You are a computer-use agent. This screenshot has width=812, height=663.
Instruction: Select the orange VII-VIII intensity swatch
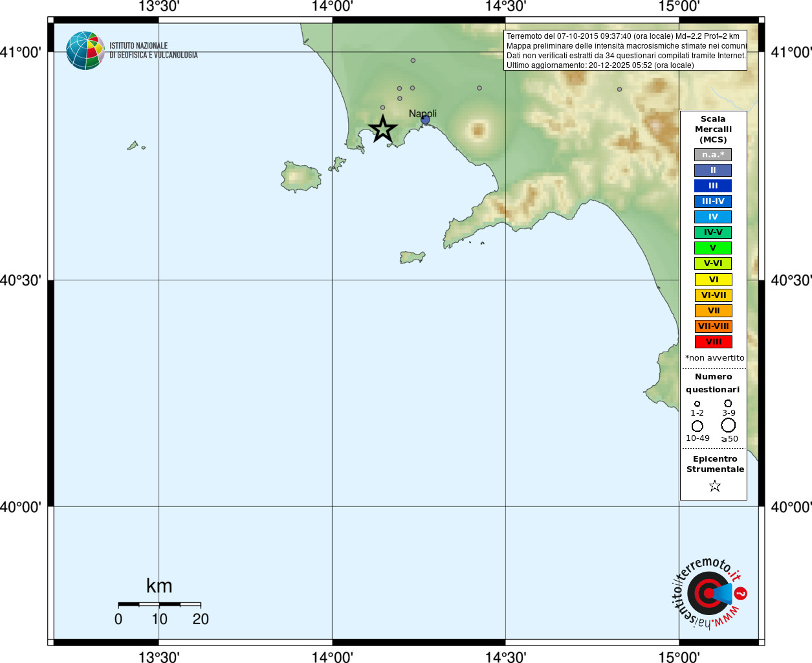pos(713,326)
